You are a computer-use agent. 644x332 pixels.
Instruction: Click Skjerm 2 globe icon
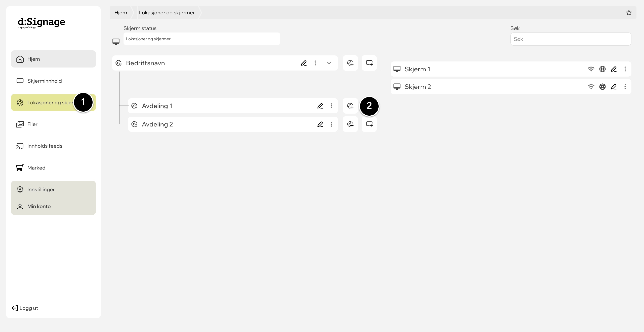602,87
